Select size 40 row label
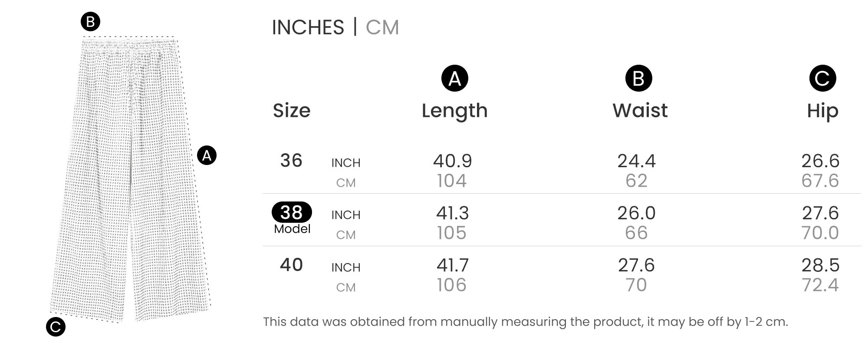Screen dimensions: 868x350 [x=291, y=265]
